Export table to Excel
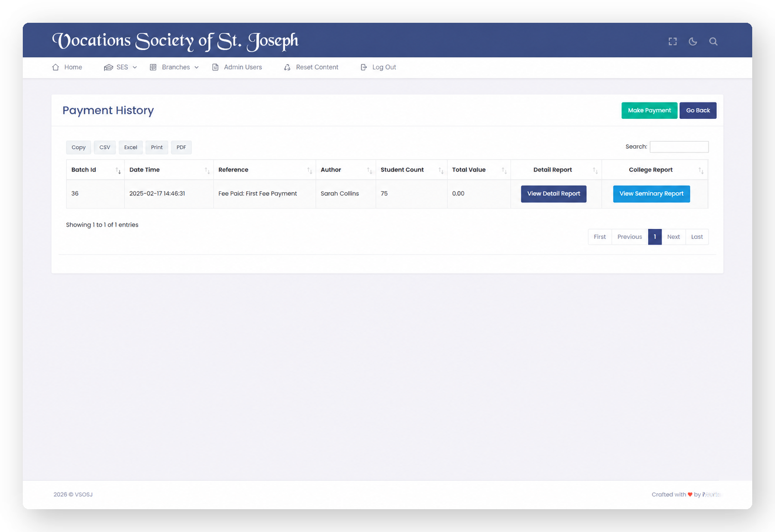This screenshot has height=532, width=775. [131, 147]
